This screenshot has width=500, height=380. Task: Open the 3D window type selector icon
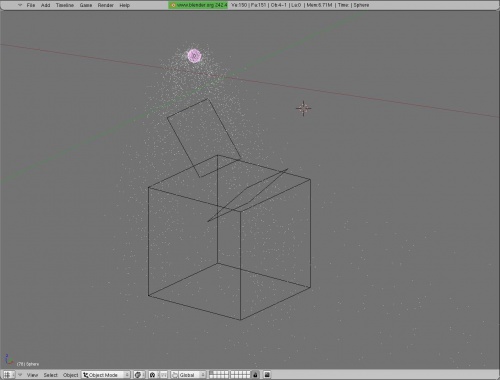(x=8, y=375)
